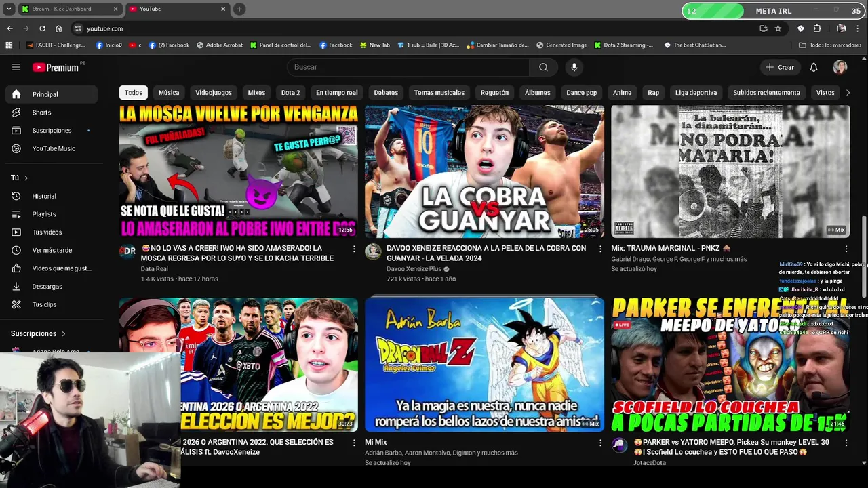Open options for Parker vs Yatoro video

coord(846,443)
